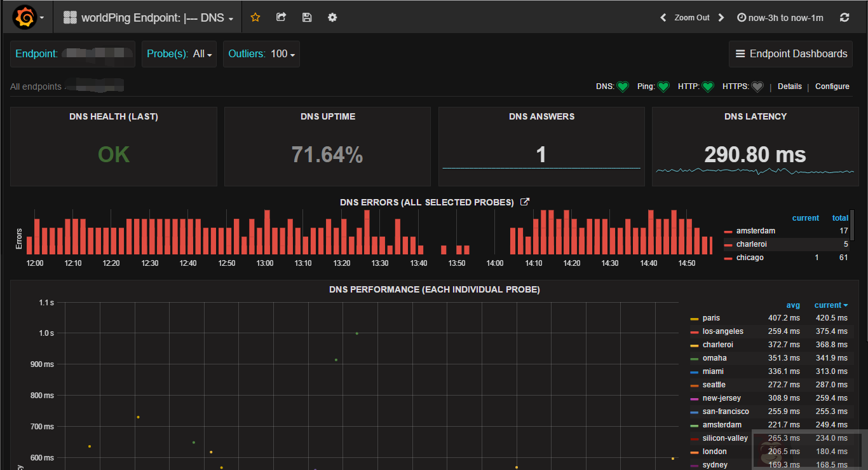
Task: Open DNS ANSWERS panel title
Action: point(541,116)
